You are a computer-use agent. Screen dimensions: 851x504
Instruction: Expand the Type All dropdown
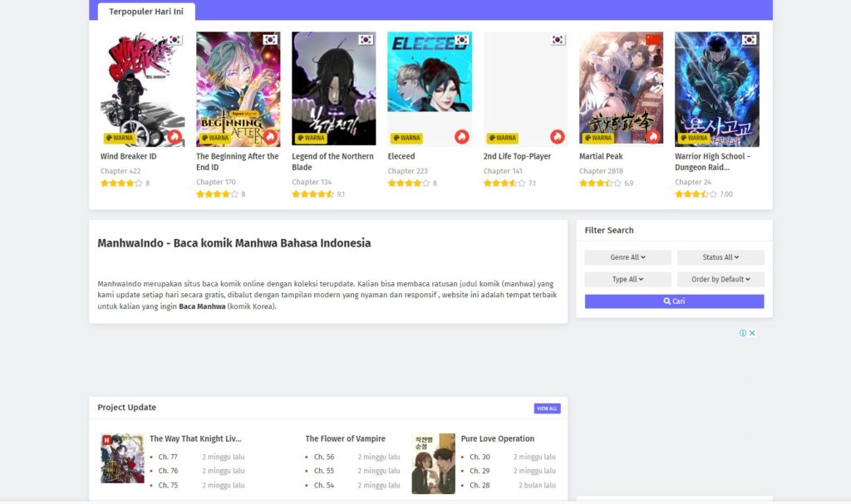pyautogui.click(x=627, y=279)
